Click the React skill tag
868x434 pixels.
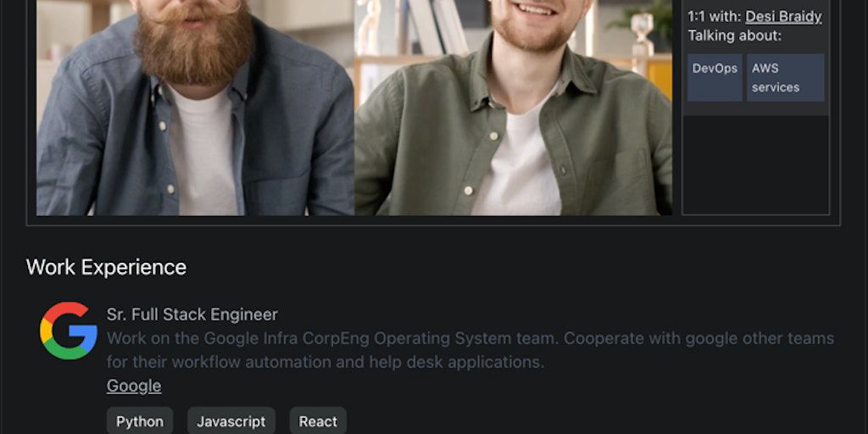click(319, 421)
